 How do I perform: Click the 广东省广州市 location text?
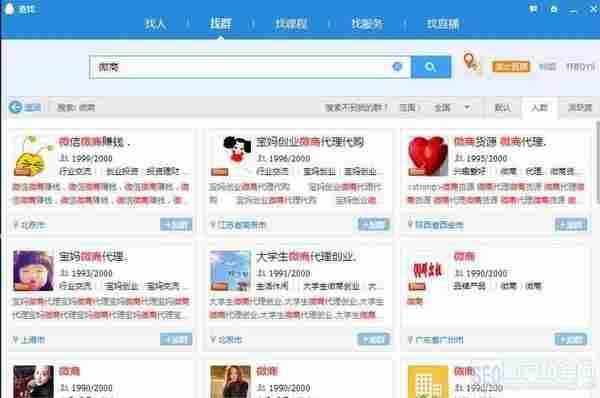439,339
